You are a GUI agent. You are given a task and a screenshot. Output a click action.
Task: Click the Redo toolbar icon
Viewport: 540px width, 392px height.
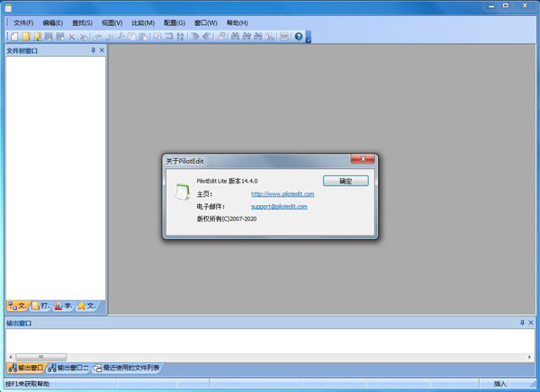[110, 36]
